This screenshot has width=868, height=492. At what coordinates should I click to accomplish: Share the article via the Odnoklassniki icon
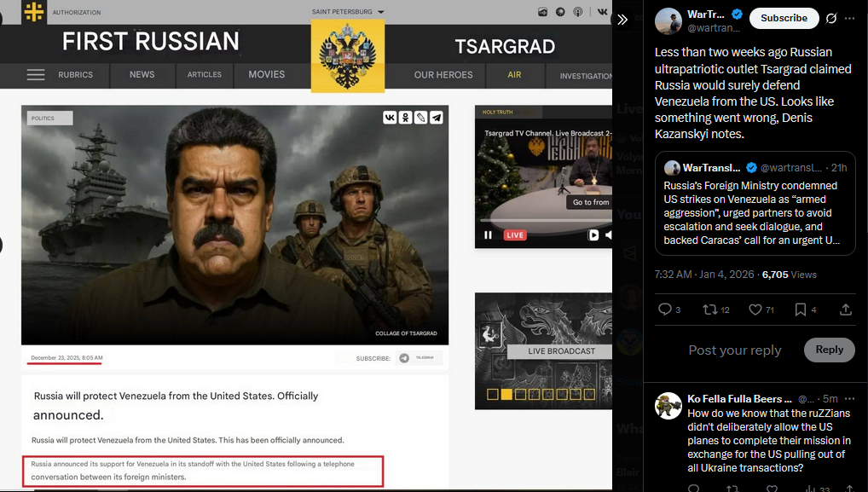(405, 118)
